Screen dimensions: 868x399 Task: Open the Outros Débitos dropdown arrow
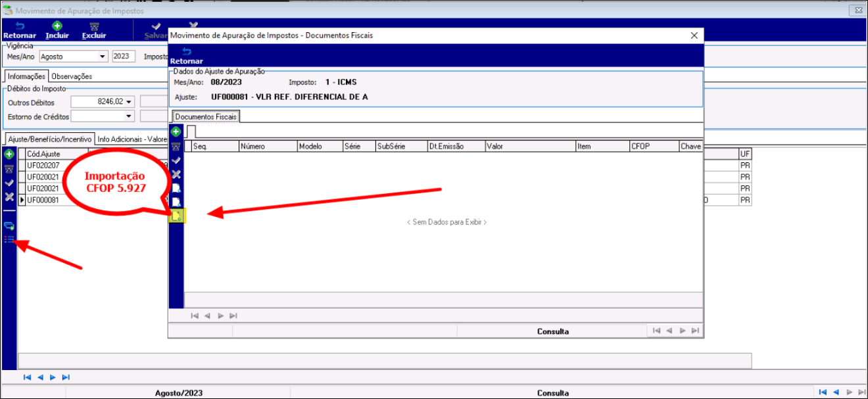pos(128,102)
